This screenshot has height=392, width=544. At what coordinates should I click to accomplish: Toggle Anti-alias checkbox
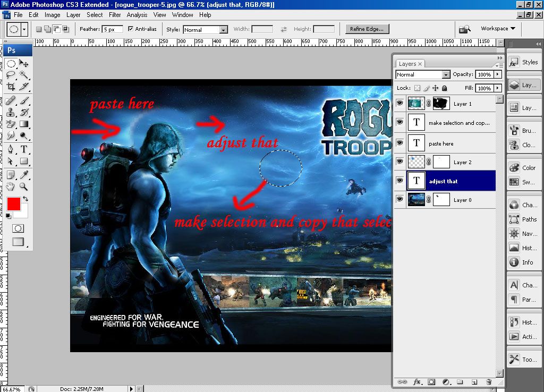click(x=131, y=29)
